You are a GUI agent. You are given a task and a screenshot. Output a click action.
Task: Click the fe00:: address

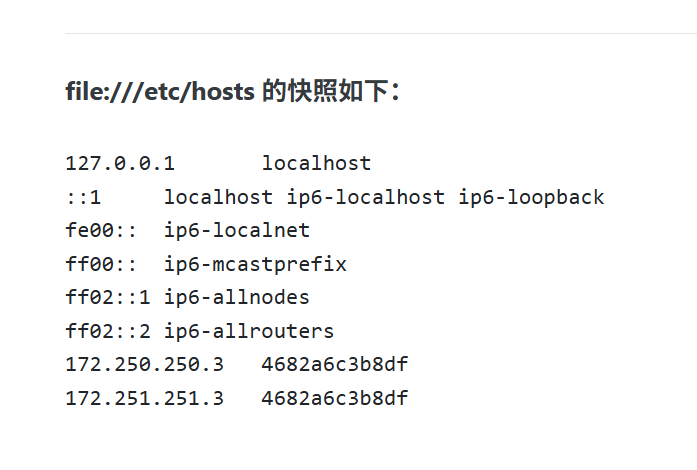(x=101, y=230)
